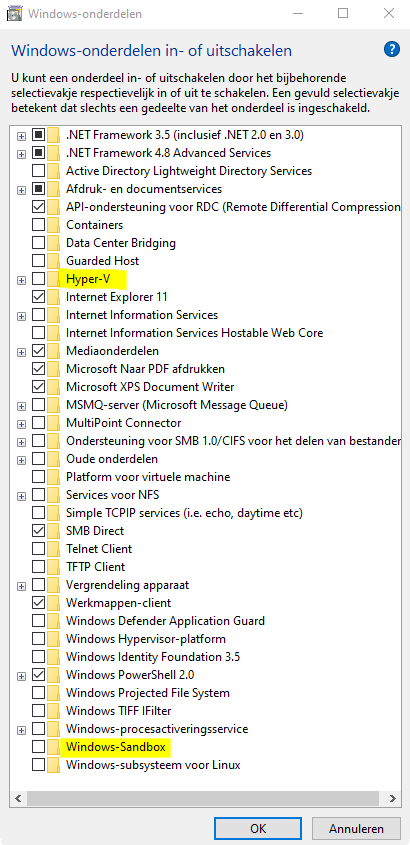The image size is (410, 845).
Task: Click the folder icon next to Telnet Client
Action: [x=53, y=549]
